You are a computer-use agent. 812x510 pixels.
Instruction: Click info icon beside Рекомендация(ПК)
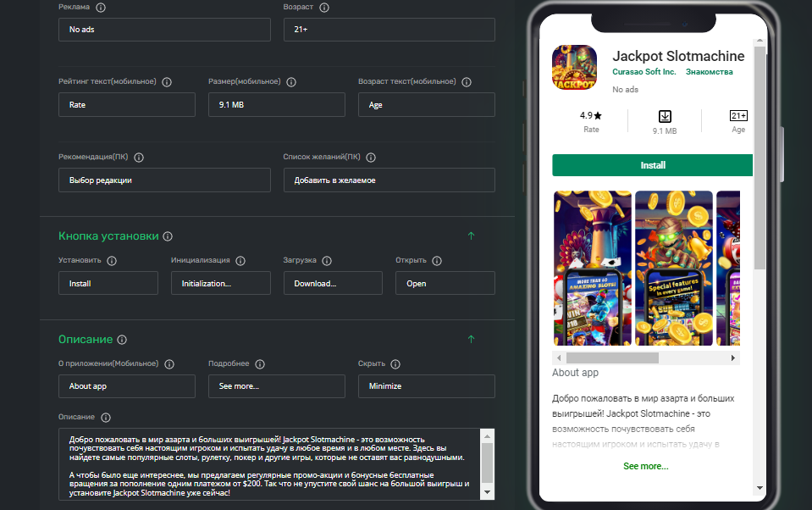(x=139, y=158)
